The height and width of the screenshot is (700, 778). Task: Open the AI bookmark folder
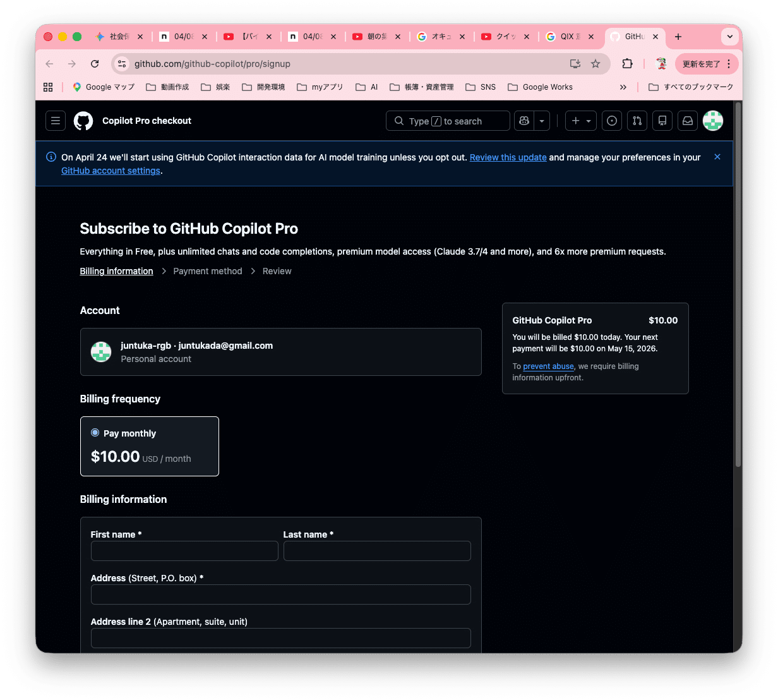tap(367, 87)
